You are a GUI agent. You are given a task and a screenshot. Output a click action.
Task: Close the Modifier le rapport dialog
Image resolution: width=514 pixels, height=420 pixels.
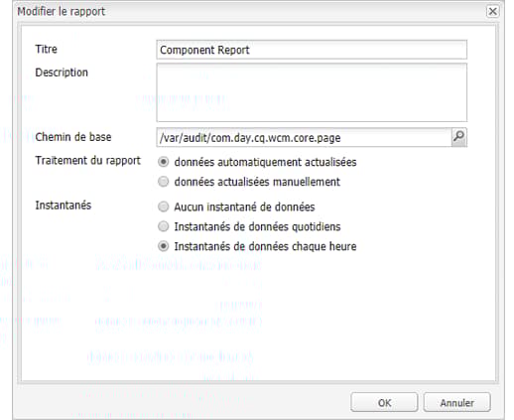[x=492, y=11]
